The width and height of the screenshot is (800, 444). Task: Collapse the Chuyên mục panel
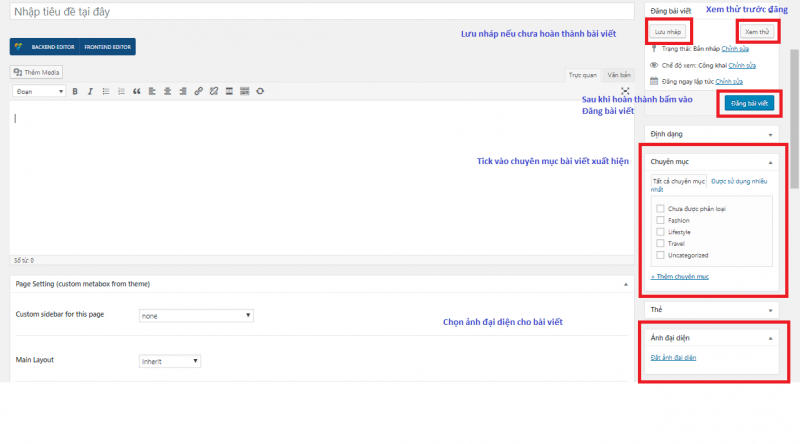click(x=770, y=161)
